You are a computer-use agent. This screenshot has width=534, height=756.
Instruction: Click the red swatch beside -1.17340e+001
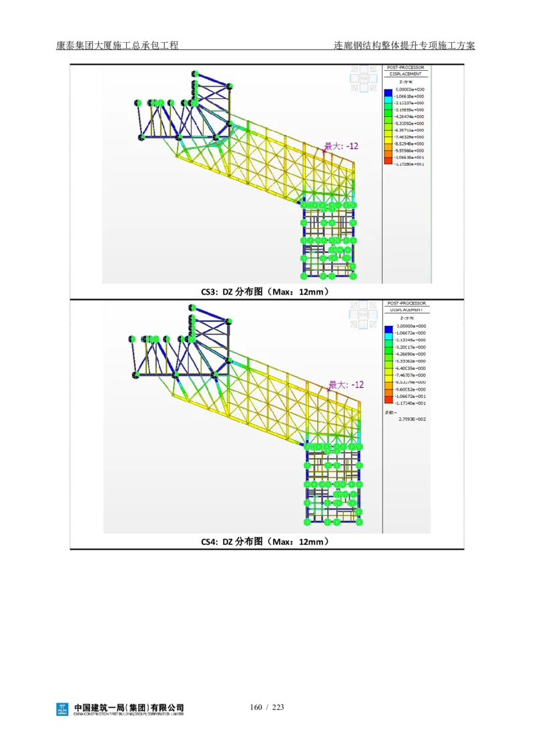(x=388, y=400)
